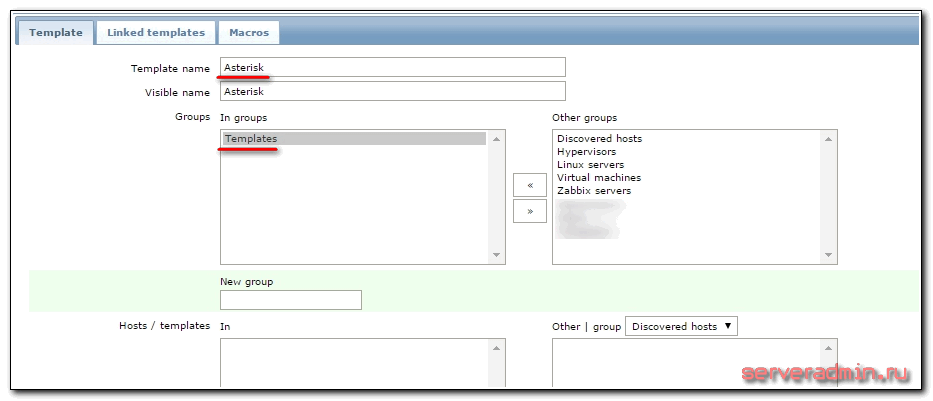Click the New group text field

[x=290, y=300]
